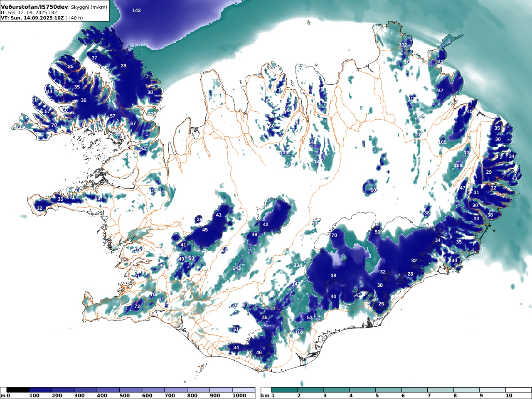
Task: Click the 'Skyggni (m/km)' label in the header
Action: (89, 7)
